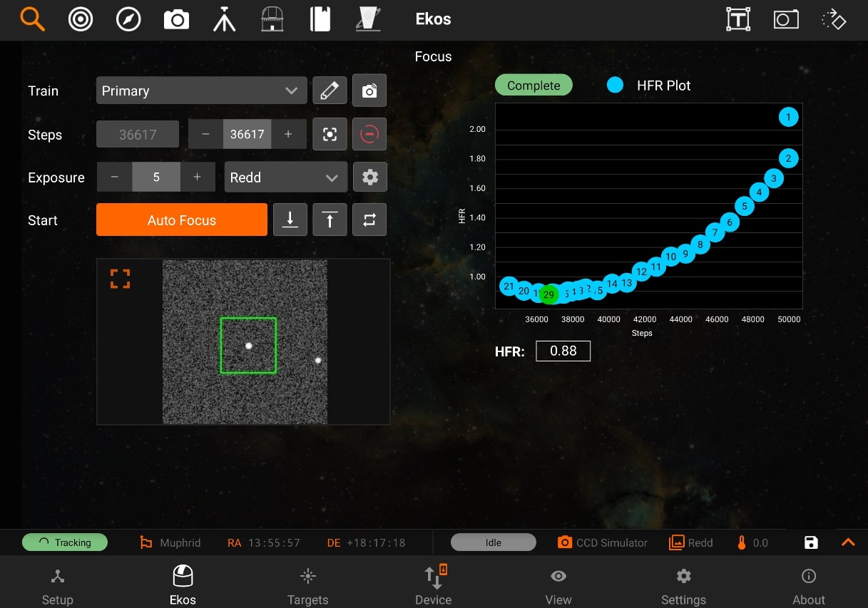Click the save disk icon in status bar

811,542
